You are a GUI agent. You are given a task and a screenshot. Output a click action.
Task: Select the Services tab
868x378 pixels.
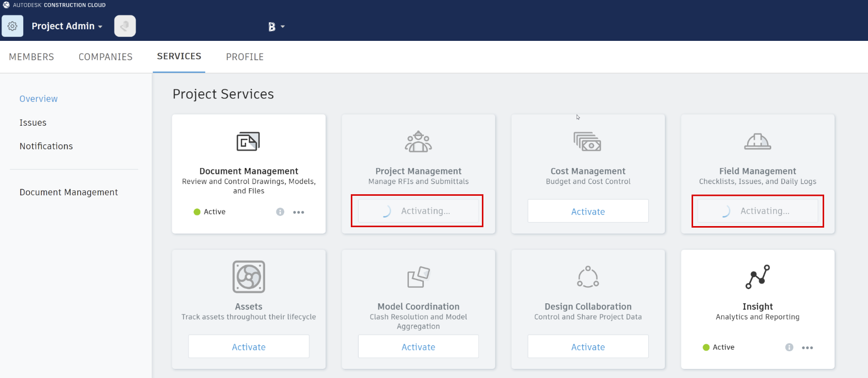[179, 57]
